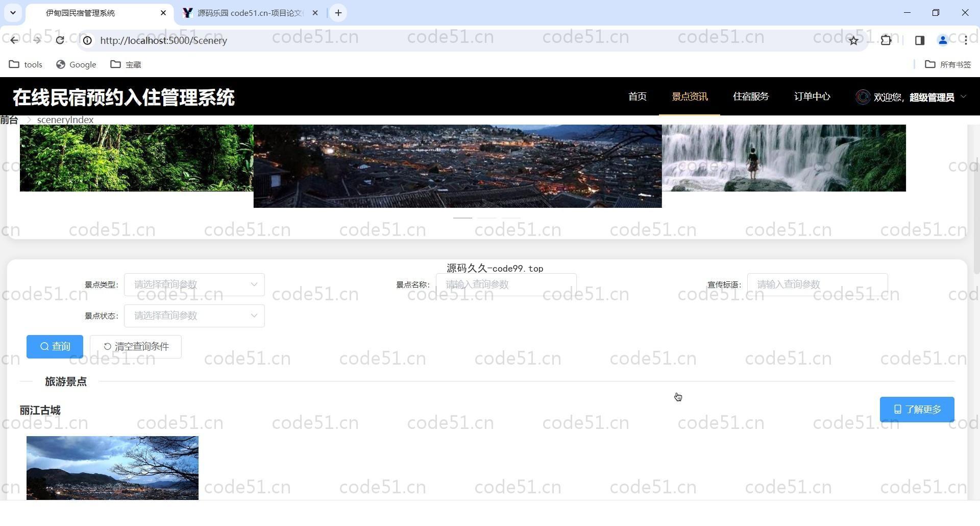The width and height of the screenshot is (980, 526).
Task: Click the 查询 search button
Action: [x=55, y=347]
